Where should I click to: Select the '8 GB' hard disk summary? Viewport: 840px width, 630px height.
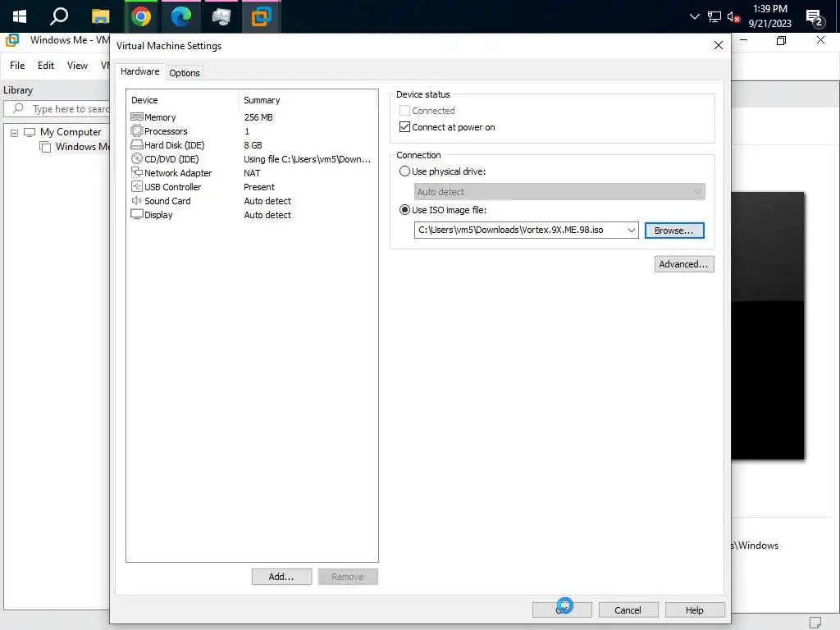pyautogui.click(x=253, y=144)
